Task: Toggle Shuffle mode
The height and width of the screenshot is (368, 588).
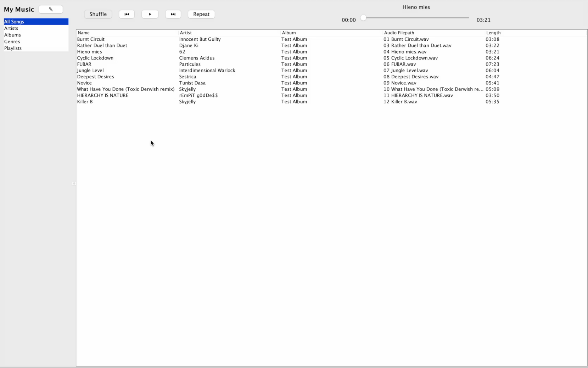Action: click(98, 14)
